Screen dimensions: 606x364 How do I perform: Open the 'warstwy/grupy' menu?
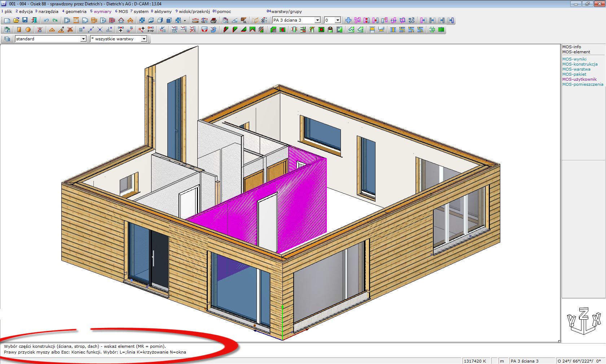click(286, 12)
